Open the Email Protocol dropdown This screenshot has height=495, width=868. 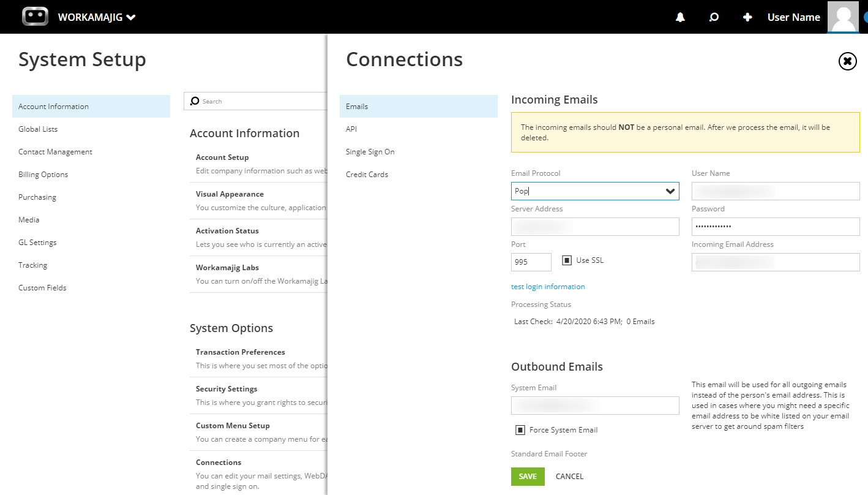click(x=671, y=191)
